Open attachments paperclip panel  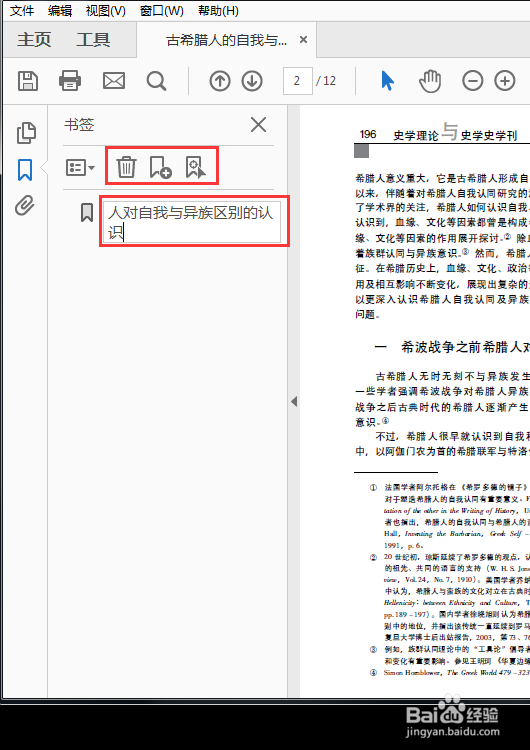tap(25, 206)
